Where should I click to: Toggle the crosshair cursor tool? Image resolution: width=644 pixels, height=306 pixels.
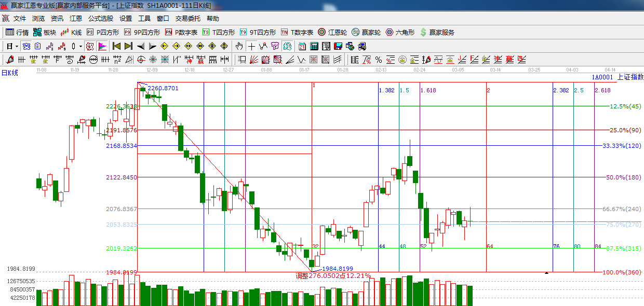click(252, 46)
